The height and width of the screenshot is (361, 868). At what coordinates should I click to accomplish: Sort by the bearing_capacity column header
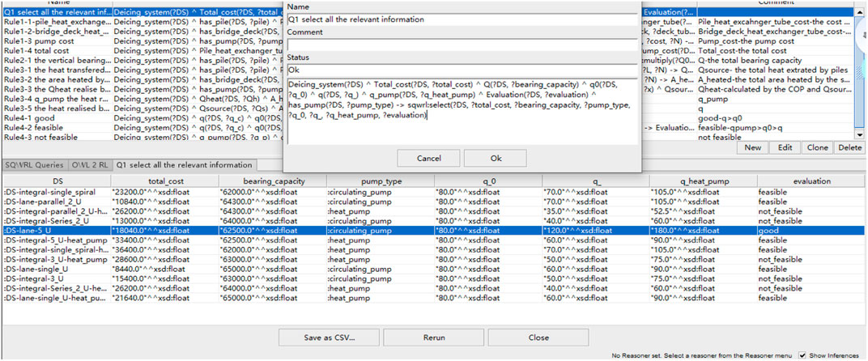pos(273,181)
